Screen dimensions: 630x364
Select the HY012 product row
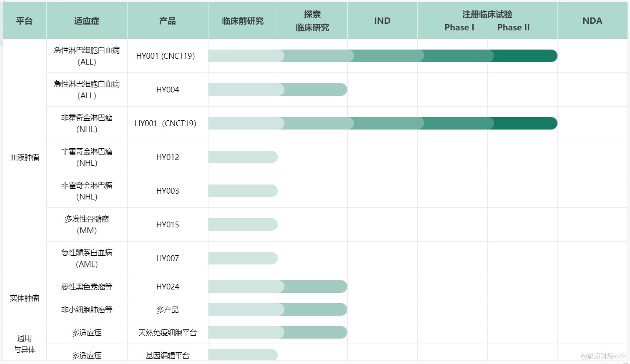coord(167,157)
